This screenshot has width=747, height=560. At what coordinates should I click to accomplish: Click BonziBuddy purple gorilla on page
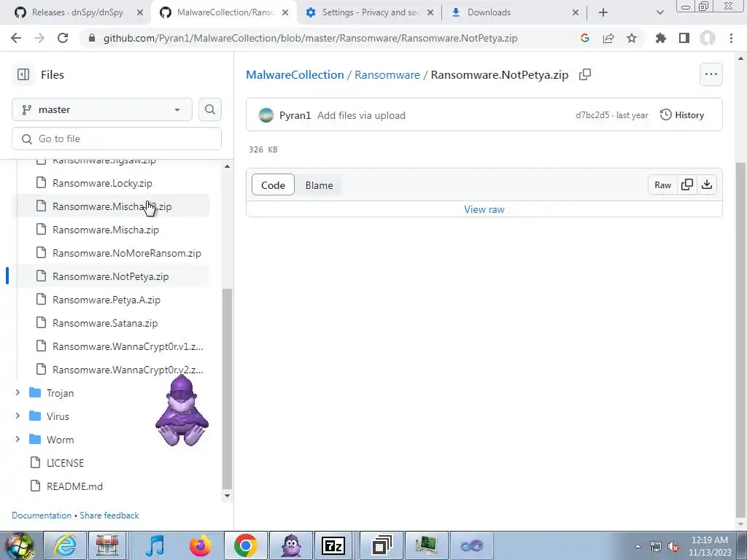coord(182,411)
